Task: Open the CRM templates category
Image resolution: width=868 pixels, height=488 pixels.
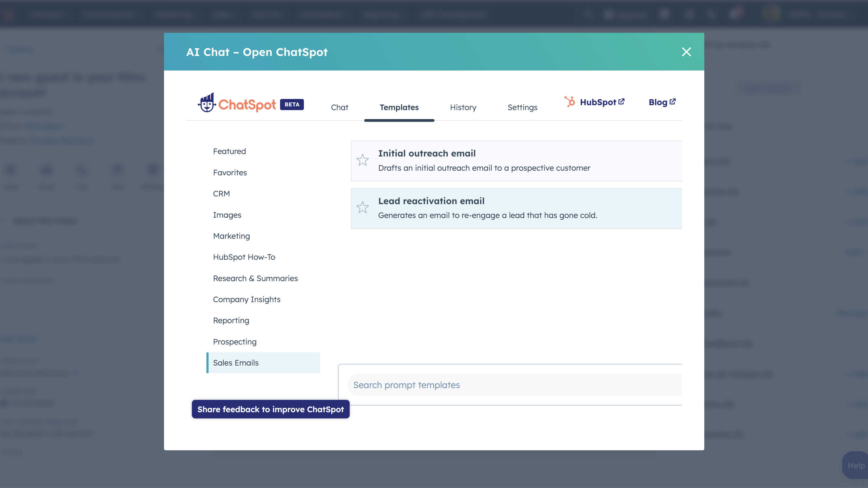Action: pos(221,194)
